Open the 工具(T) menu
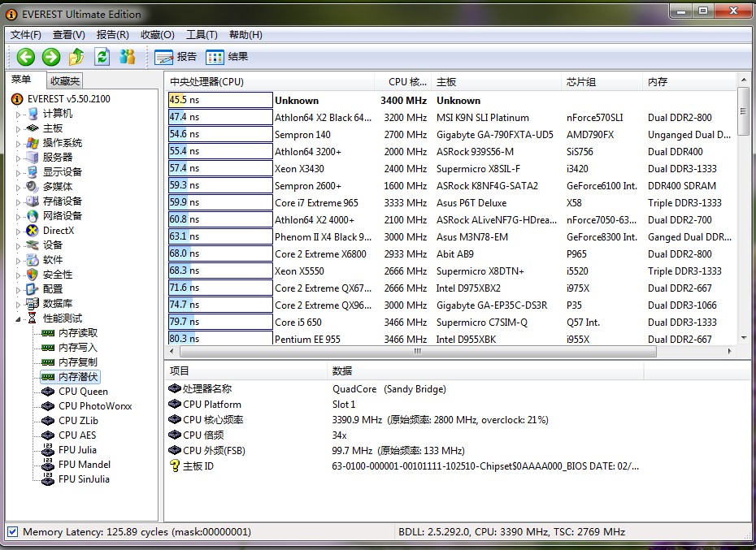The height and width of the screenshot is (550, 756). tap(202, 35)
